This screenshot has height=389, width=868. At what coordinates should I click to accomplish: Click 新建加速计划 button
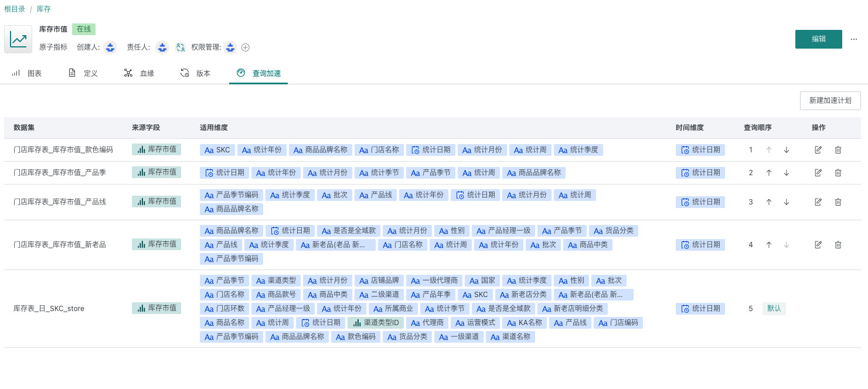click(x=830, y=101)
